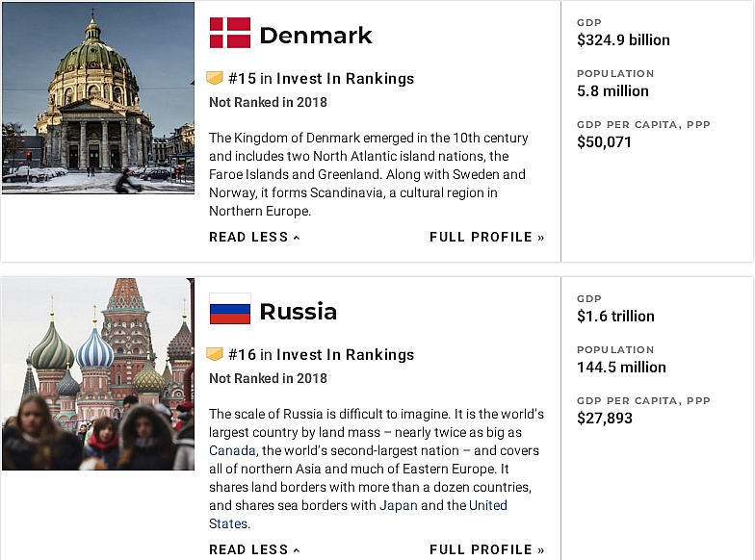Click the Russia cathedral photo thumbnail

coord(97,373)
